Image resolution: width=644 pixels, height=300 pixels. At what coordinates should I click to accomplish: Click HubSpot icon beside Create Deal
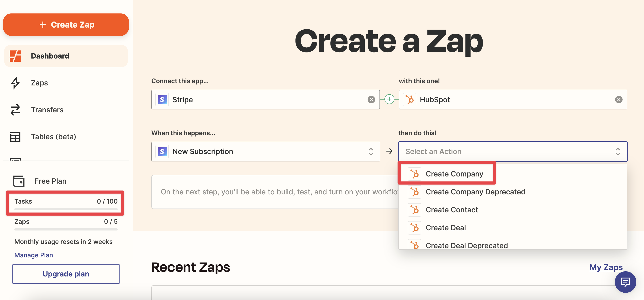pos(414,228)
